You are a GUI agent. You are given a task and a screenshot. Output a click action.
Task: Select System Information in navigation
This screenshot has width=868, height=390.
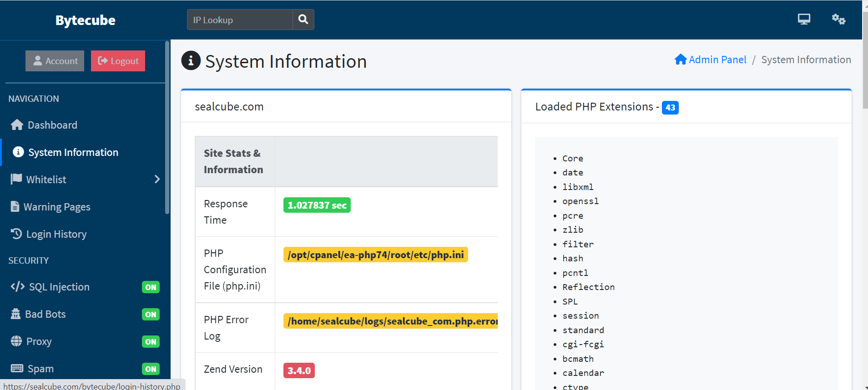(73, 152)
